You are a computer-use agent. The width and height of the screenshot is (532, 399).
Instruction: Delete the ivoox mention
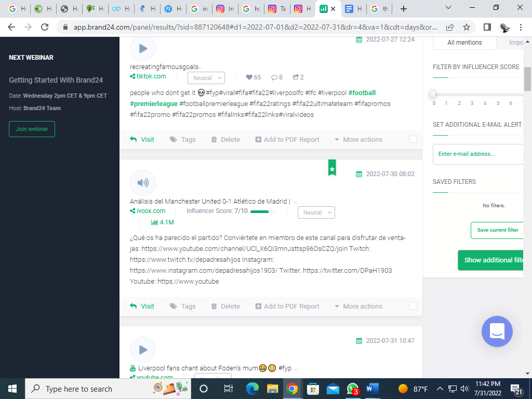[x=225, y=306]
